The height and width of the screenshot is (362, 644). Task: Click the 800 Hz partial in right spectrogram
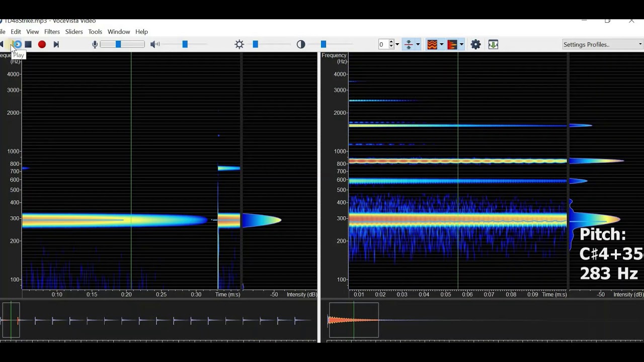pos(458,161)
